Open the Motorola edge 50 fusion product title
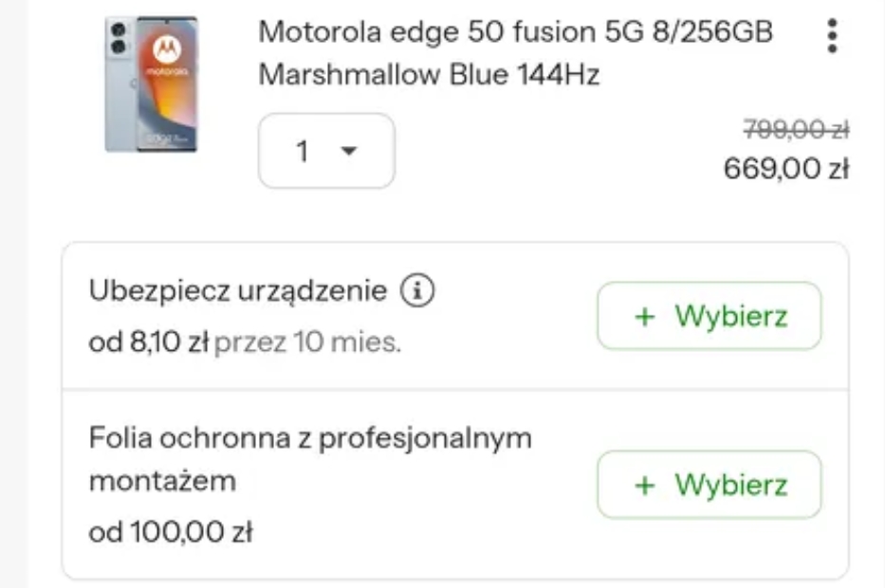Image resolution: width=885 pixels, height=588 pixels. tap(515, 32)
